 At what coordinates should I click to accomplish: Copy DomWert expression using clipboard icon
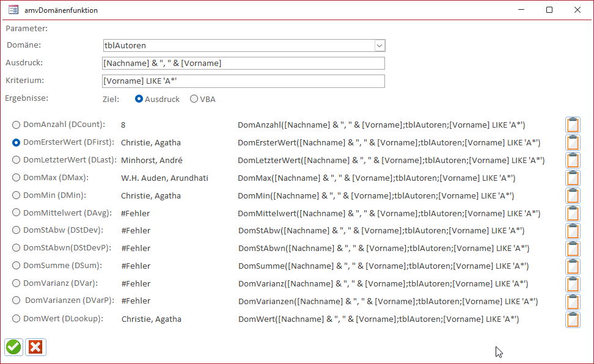coord(573,319)
